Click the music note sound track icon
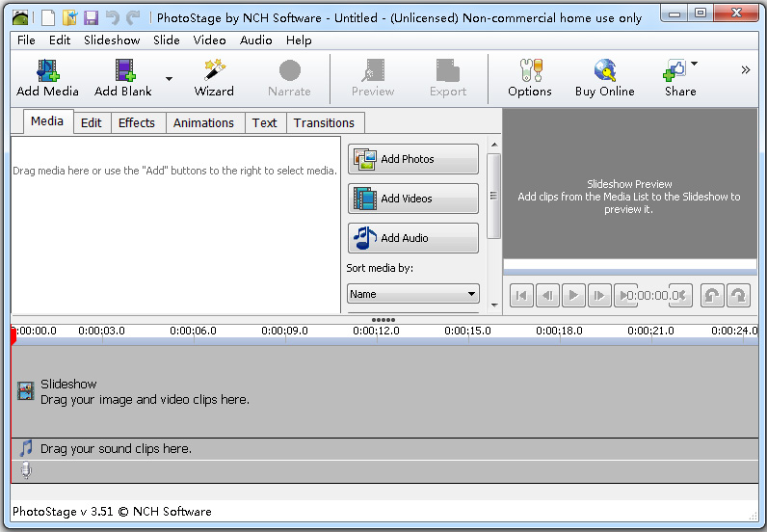Viewport: 767px width, 532px height. click(26, 448)
